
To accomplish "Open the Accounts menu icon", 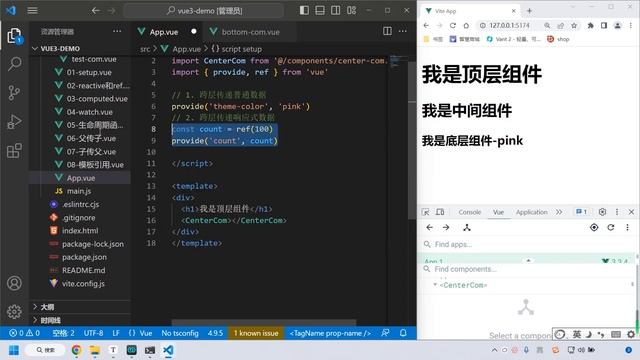I will (x=14, y=283).
